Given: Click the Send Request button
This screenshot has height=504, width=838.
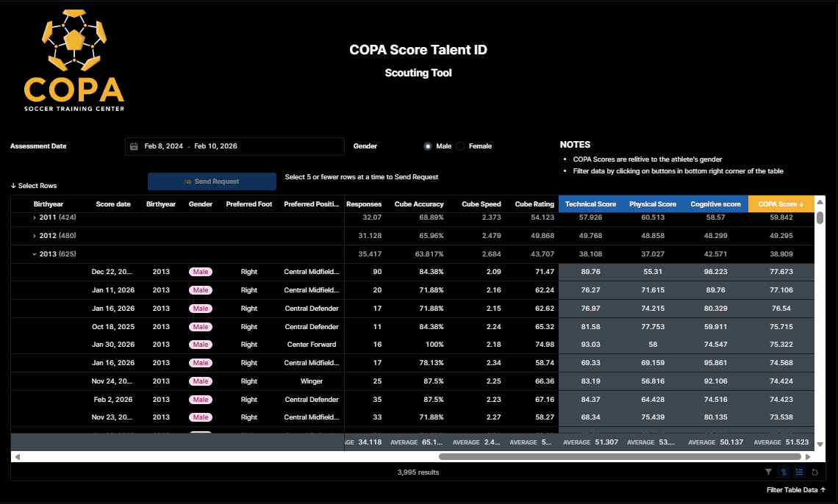Looking at the screenshot, I should 212,181.
